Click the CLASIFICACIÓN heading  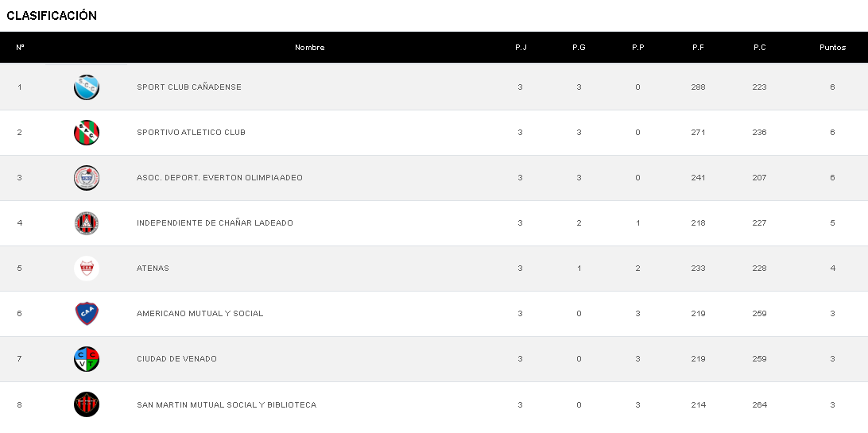[52, 16]
